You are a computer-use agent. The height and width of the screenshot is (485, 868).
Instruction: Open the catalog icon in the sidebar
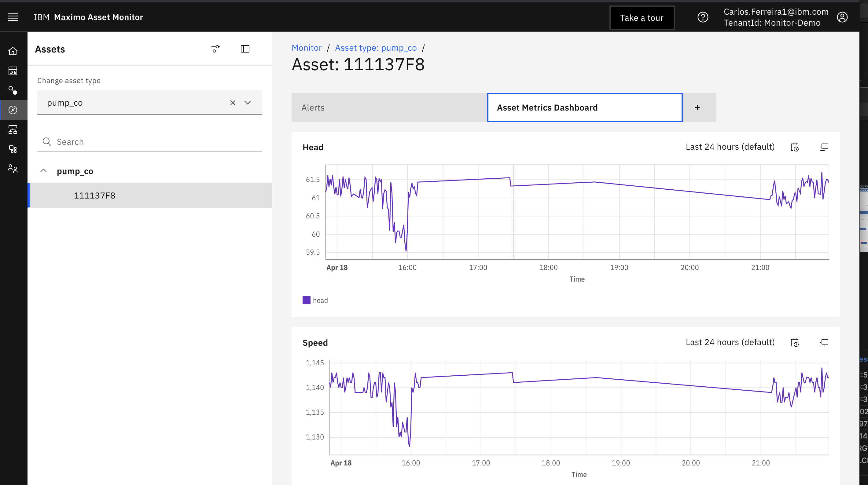click(x=13, y=149)
